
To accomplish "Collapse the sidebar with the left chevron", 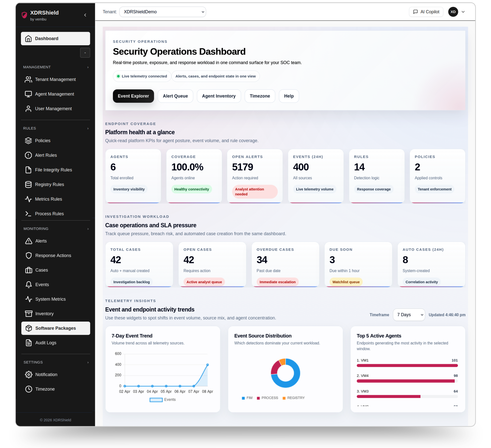I will pyautogui.click(x=85, y=15).
